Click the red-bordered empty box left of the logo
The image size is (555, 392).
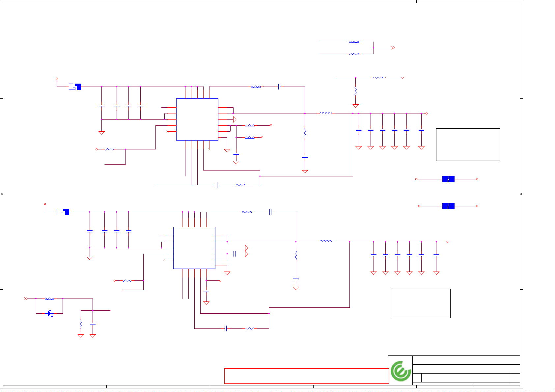click(x=306, y=376)
